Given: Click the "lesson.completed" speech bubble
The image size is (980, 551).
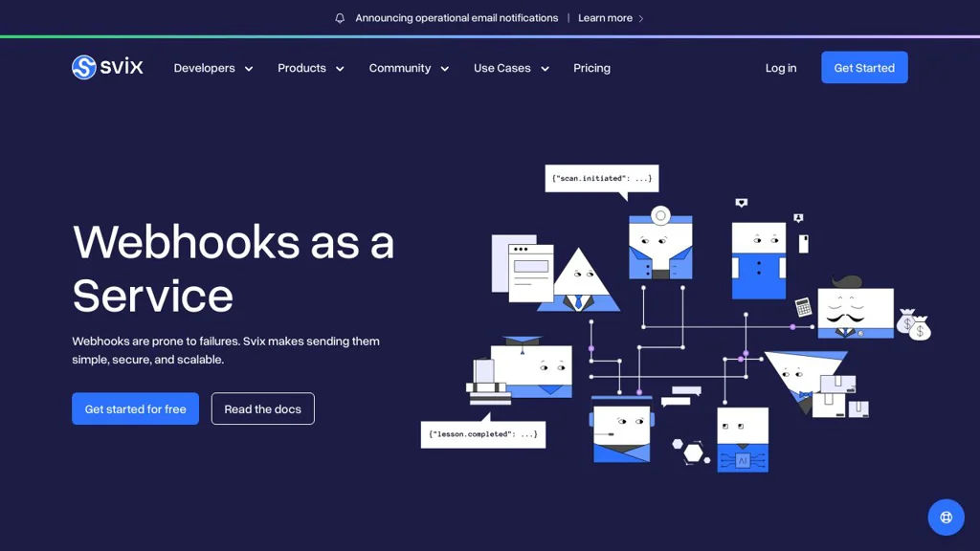Looking at the screenshot, I should pos(483,433).
